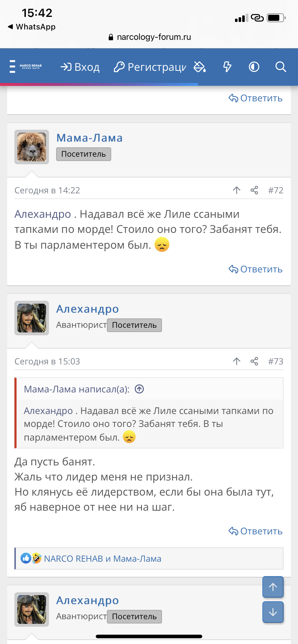Image resolution: width=298 pixels, height=644 pixels.
Task: Open the style chooser paint bucket icon
Action: [200, 67]
